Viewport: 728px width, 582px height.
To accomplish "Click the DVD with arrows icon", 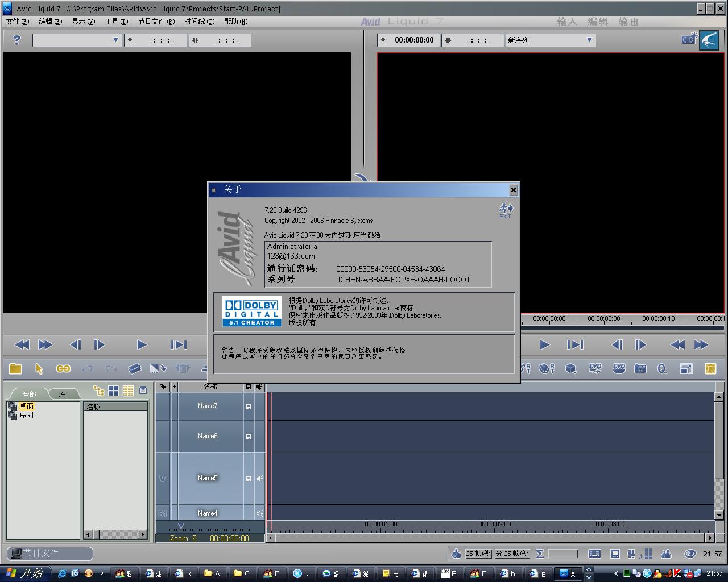I will coord(595,369).
